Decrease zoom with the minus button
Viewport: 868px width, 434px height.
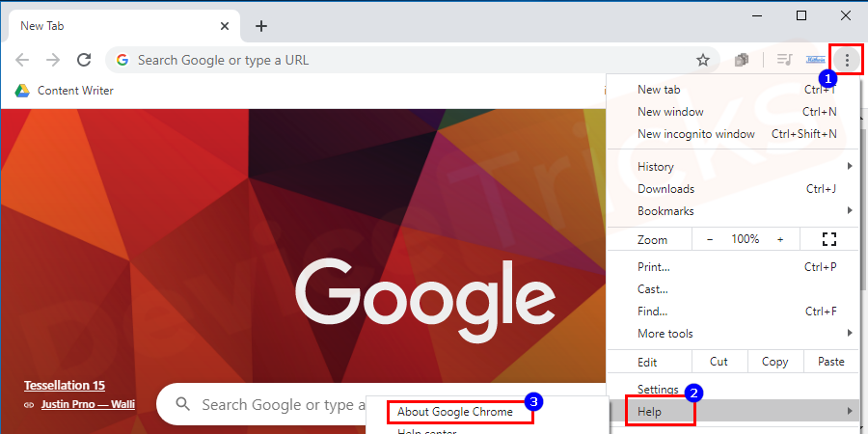click(x=710, y=239)
